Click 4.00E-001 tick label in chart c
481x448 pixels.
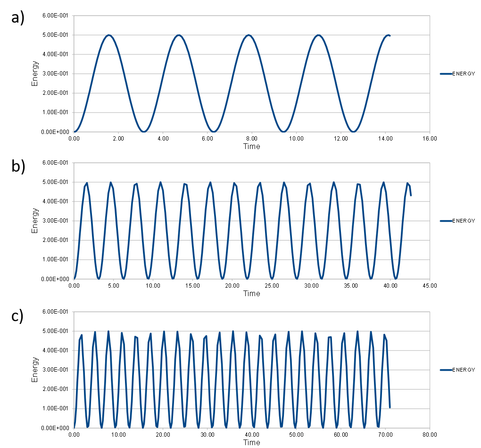[x=55, y=350]
